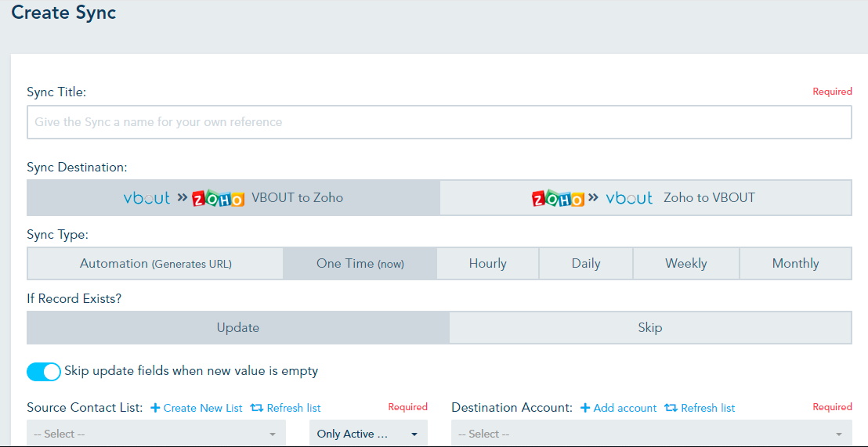Screen dimensions: 868x447
Task: Set sync type to Monthly
Action: coord(795,263)
